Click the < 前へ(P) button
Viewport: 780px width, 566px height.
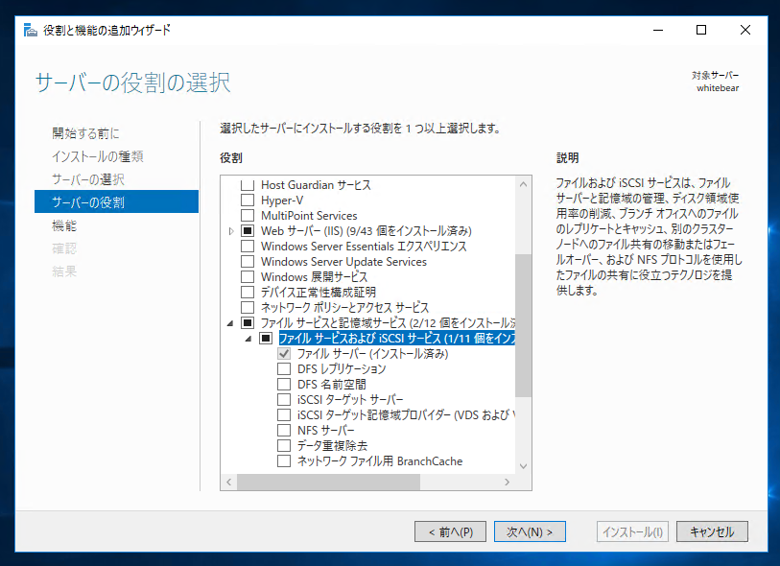coord(450,532)
